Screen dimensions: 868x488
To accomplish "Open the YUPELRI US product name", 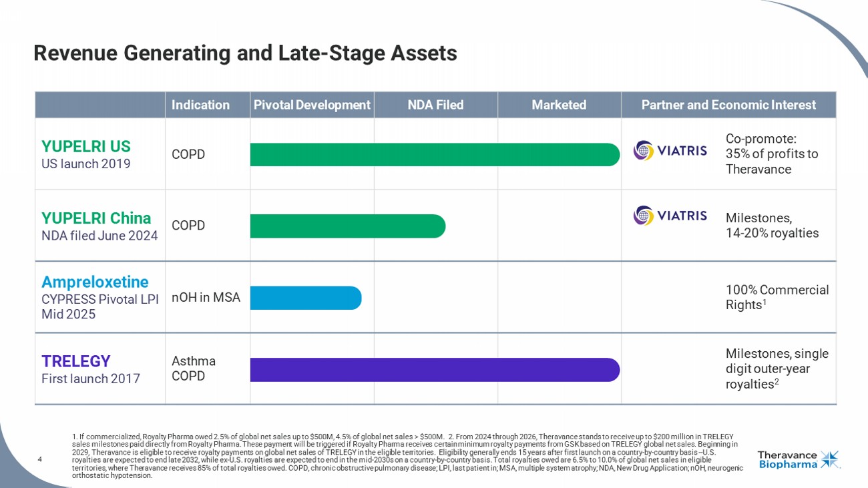I will [x=86, y=146].
